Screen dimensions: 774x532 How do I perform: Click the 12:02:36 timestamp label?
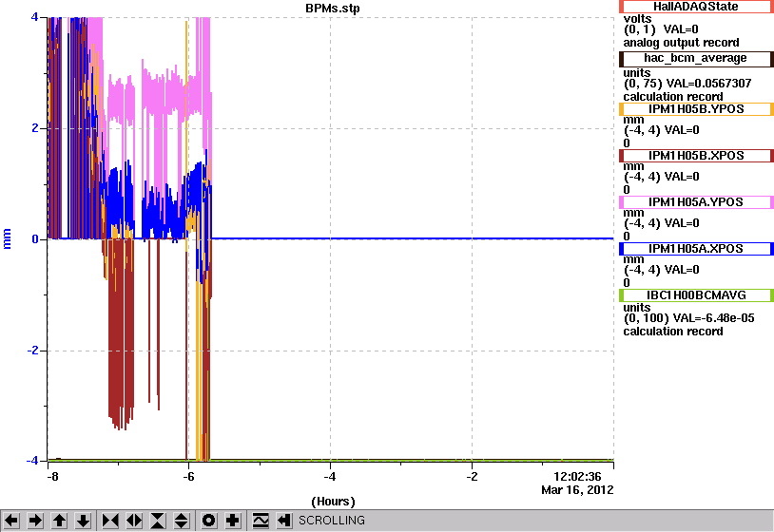pyautogui.click(x=577, y=477)
